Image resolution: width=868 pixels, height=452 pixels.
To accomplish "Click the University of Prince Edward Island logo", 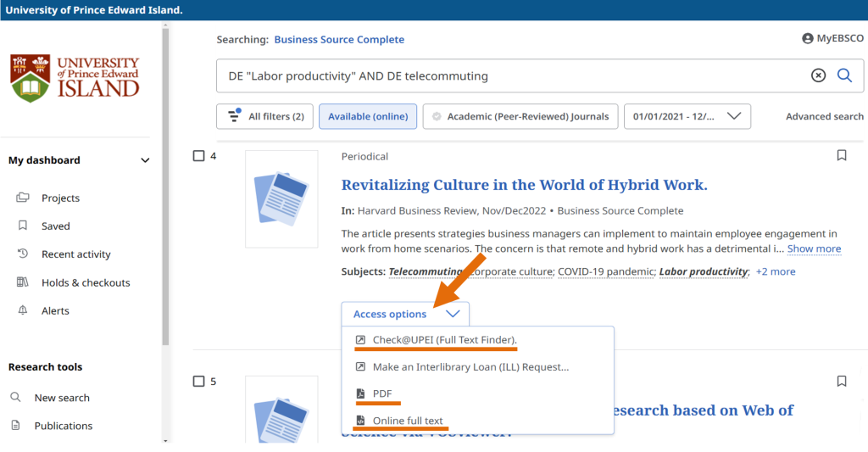I will click(x=75, y=78).
